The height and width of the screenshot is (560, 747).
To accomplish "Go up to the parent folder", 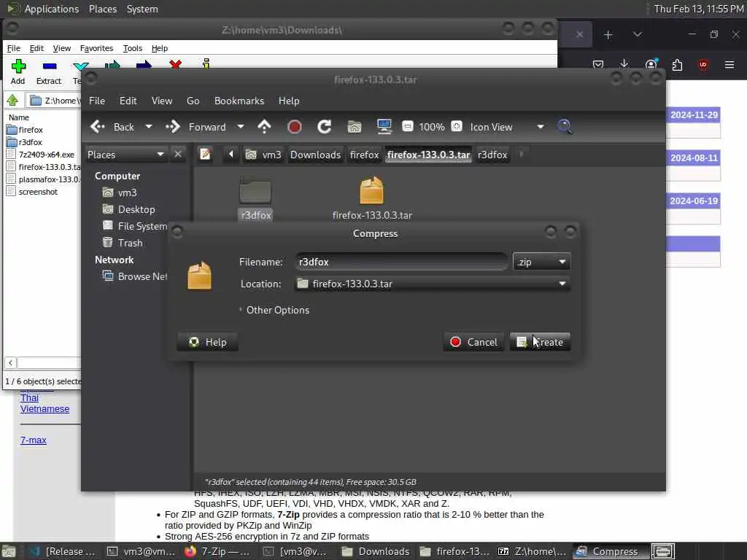I will (264, 127).
